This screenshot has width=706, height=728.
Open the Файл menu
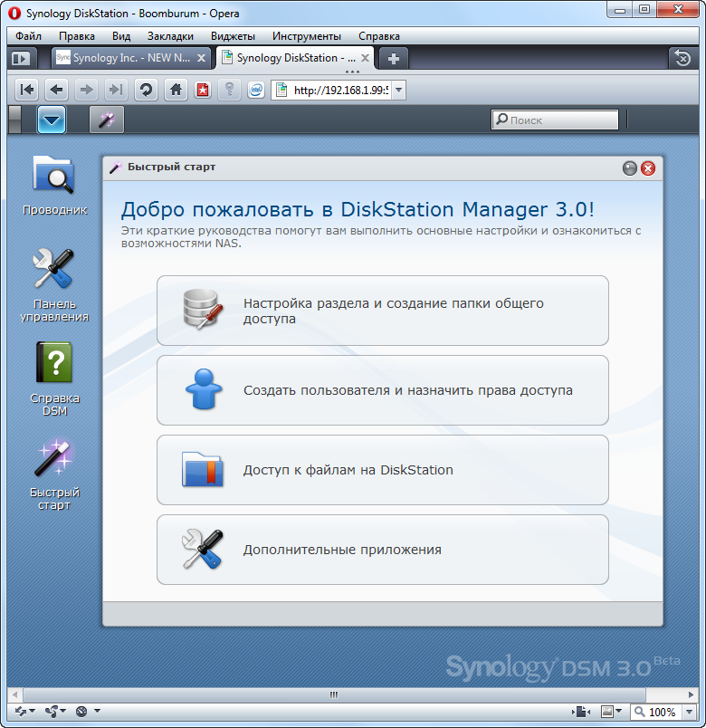(x=28, y=35)
